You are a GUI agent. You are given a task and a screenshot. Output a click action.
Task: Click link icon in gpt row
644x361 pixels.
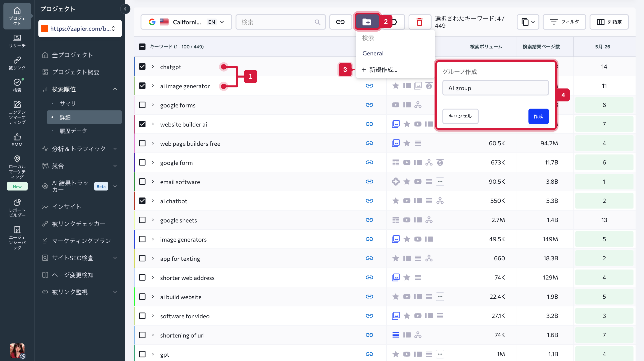point(369,354)
